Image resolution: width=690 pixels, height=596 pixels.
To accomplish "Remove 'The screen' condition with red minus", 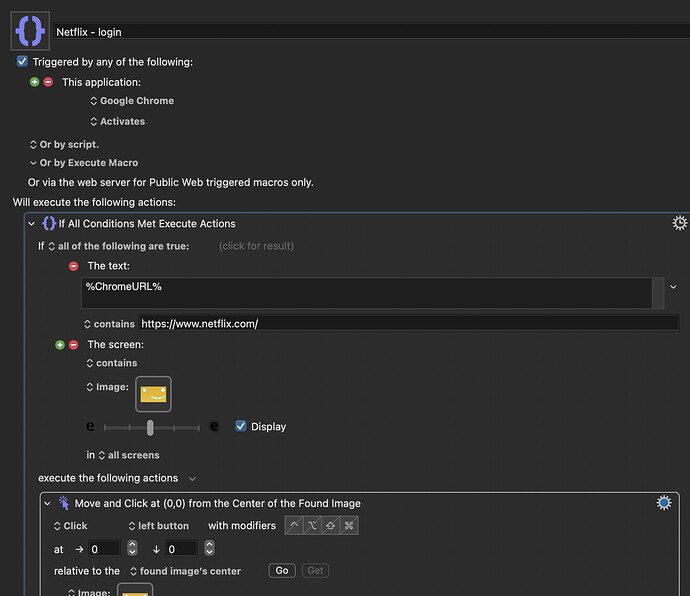I will point(73,345).
